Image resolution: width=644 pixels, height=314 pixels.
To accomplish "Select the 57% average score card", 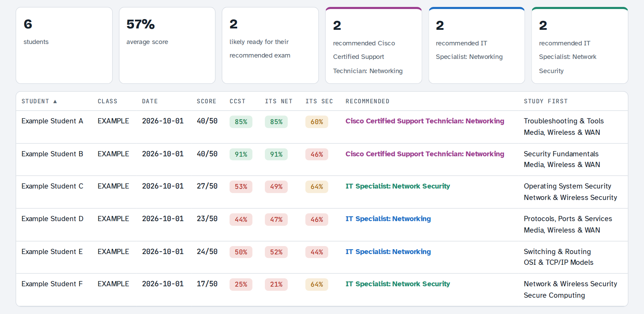I will click(x=167, y=45).
